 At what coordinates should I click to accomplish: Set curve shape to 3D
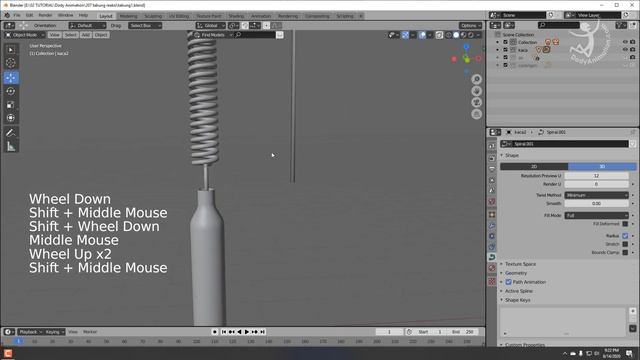pos(602,167)
